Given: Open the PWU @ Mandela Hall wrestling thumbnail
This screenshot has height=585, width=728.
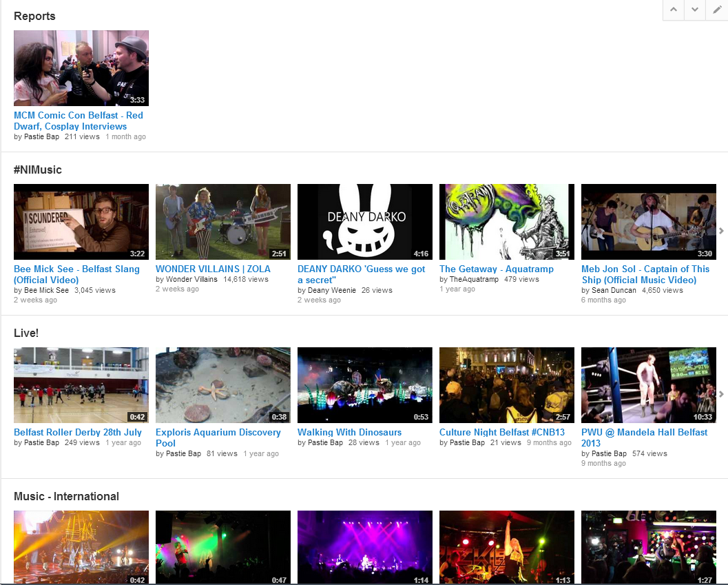Looking at the screenshot, I should (x=649, y=385).
